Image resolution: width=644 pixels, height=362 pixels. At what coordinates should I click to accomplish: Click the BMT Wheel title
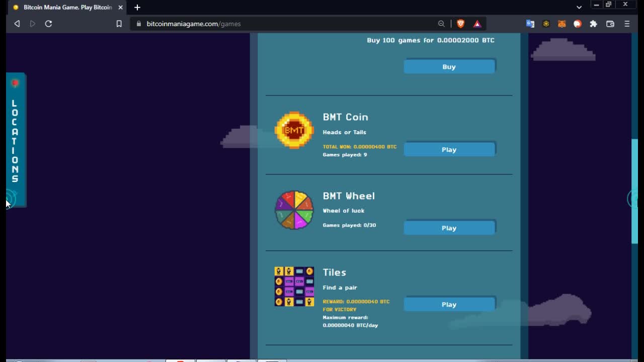(x=349, y=196)
